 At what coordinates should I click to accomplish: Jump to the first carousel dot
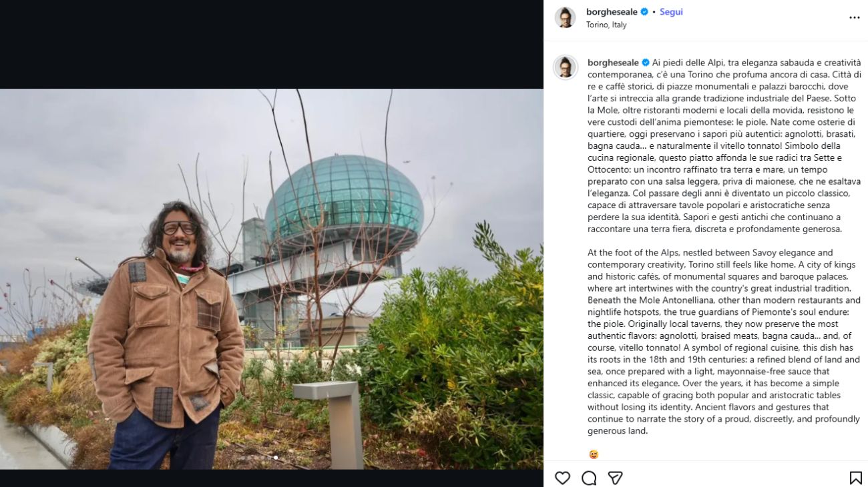[x=242, y=458]
